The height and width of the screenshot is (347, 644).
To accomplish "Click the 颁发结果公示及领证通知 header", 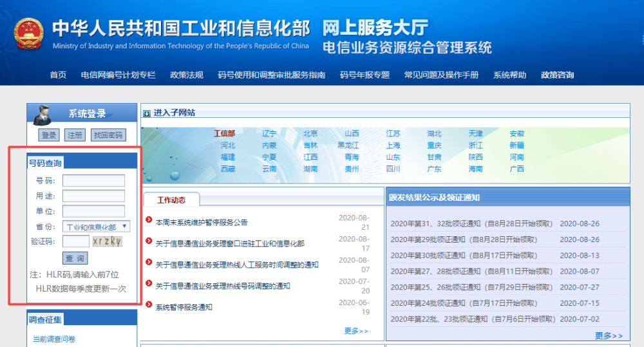I will 434,198.
